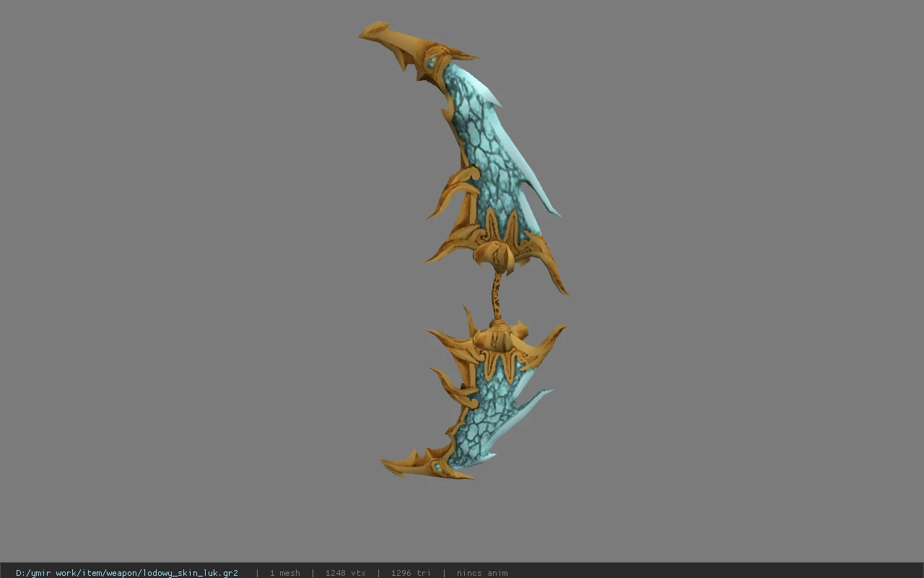Click the '1296 tri' triangle count
924x578 pixels.
[x=411, y=573]
